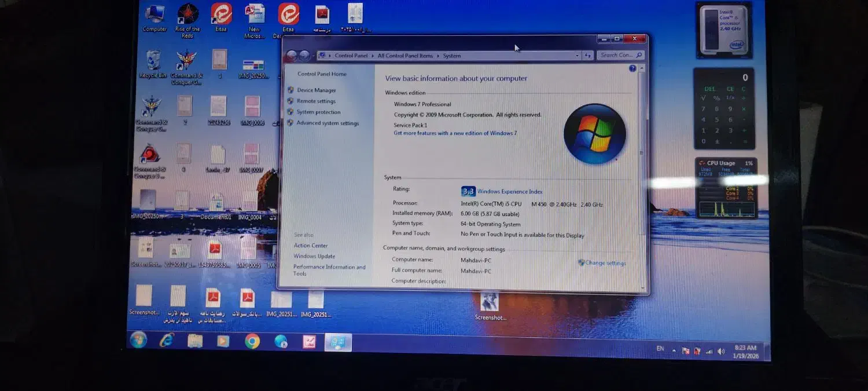
Task: Click the address bar refresh button
Action: (x=588, y=56)
